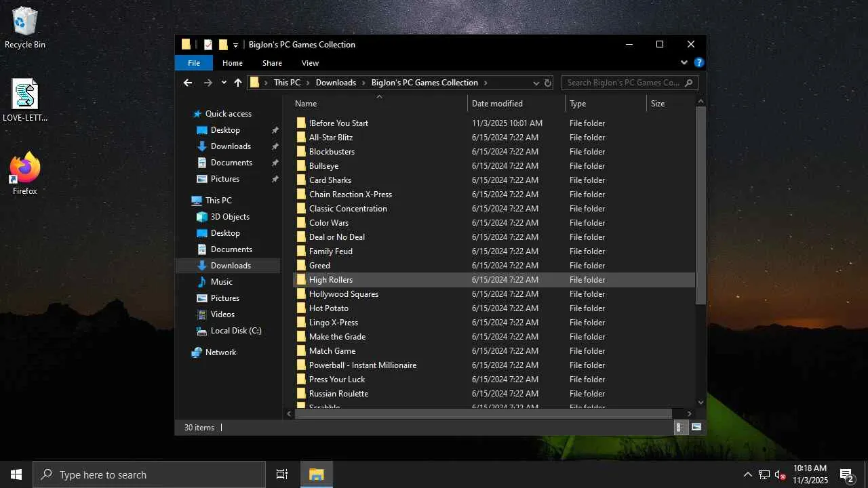Image resolution: width=868 pixels, height=488 pixels.
Task: Switch to the Home ribbon tab
Action: (233, 63)
